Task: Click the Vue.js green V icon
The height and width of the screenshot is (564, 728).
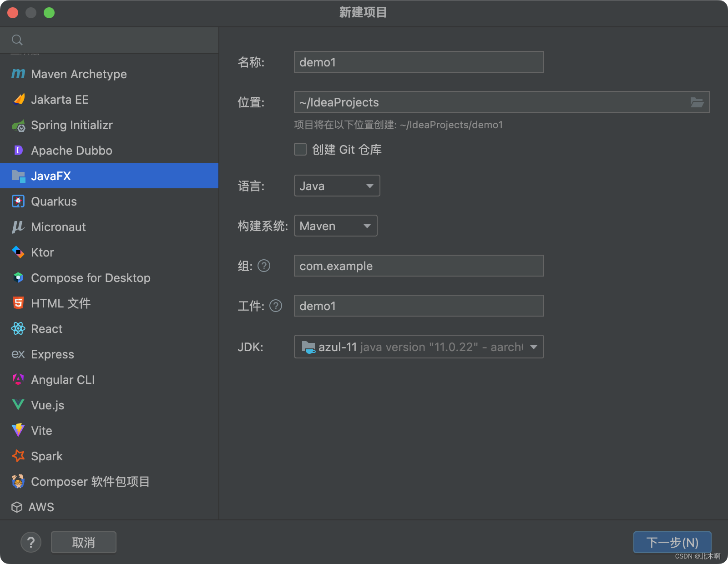Action: click(x=18, y=405)
